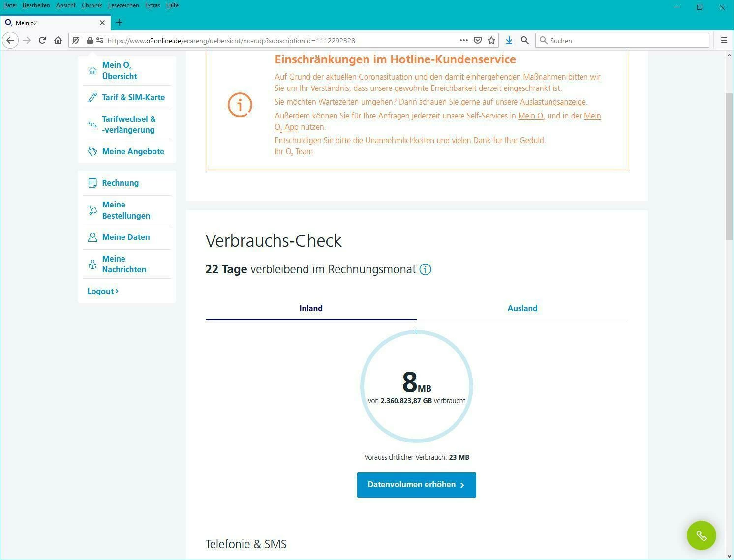Open the Hilfe menu
The image size is (734, 560).
(172, 5)
